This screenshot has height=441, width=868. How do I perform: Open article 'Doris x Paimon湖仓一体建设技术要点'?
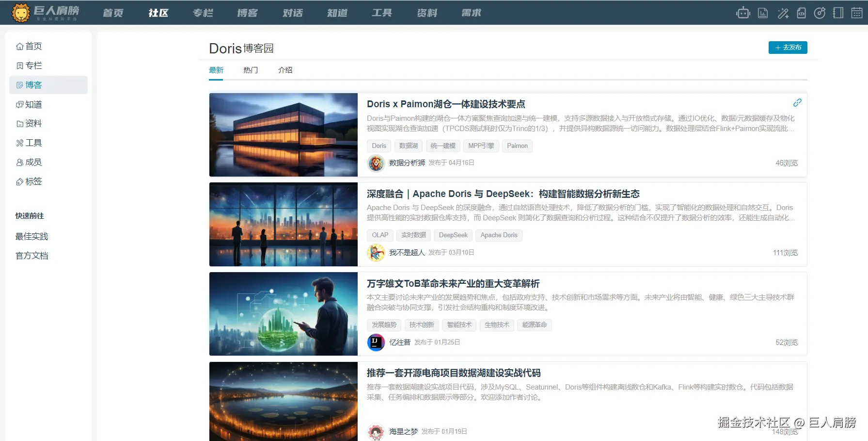tap(446, 104)
